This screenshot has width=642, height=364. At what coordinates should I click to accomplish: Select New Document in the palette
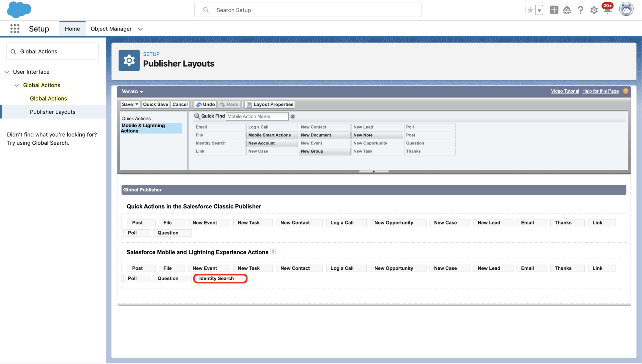(x=325, y=135)
